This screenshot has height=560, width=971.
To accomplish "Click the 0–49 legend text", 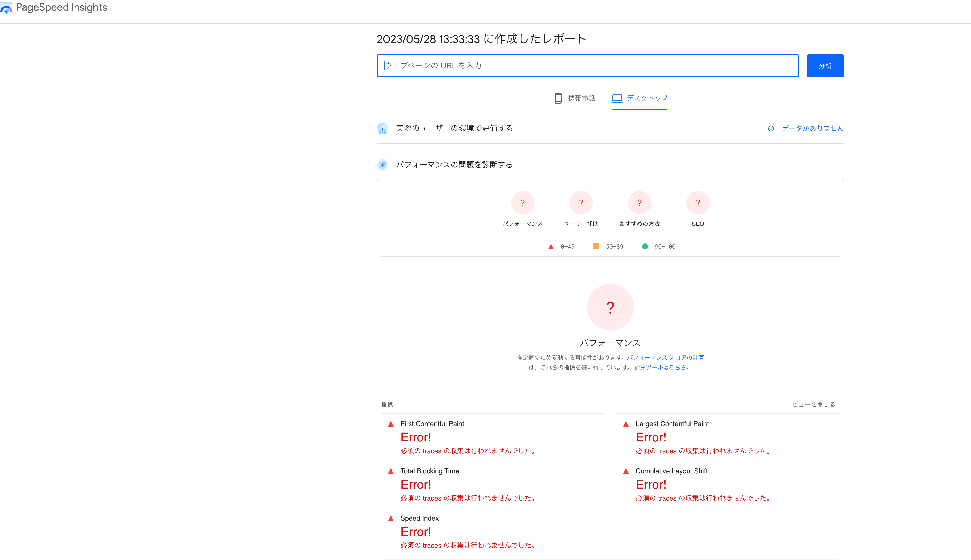I will point(568,247).
